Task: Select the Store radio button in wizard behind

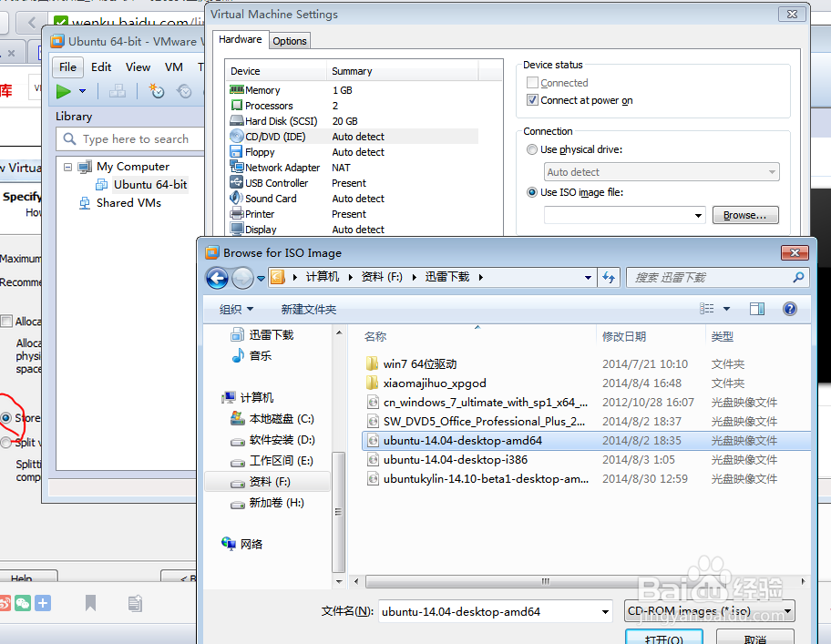Action: coord(5,418)
